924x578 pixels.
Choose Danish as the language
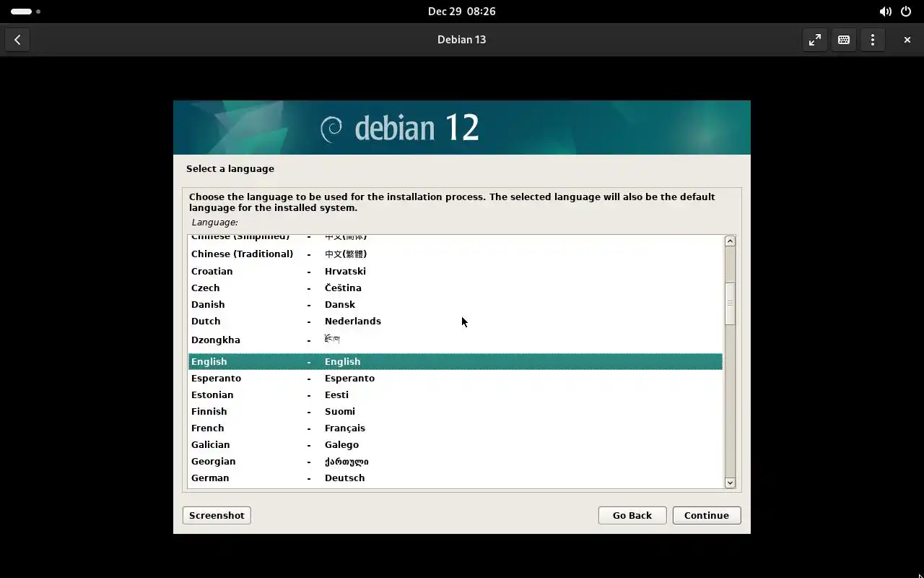455,304
